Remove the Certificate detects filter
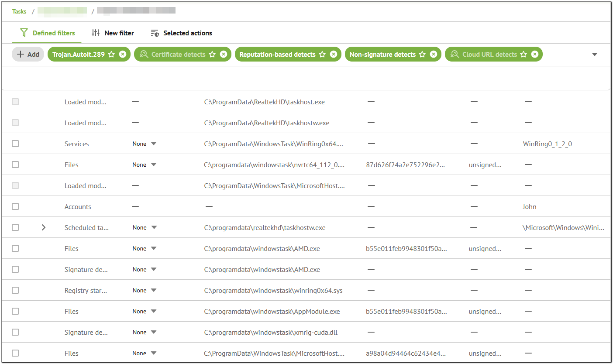The image size is (613, 364). (x=224, y=55)
